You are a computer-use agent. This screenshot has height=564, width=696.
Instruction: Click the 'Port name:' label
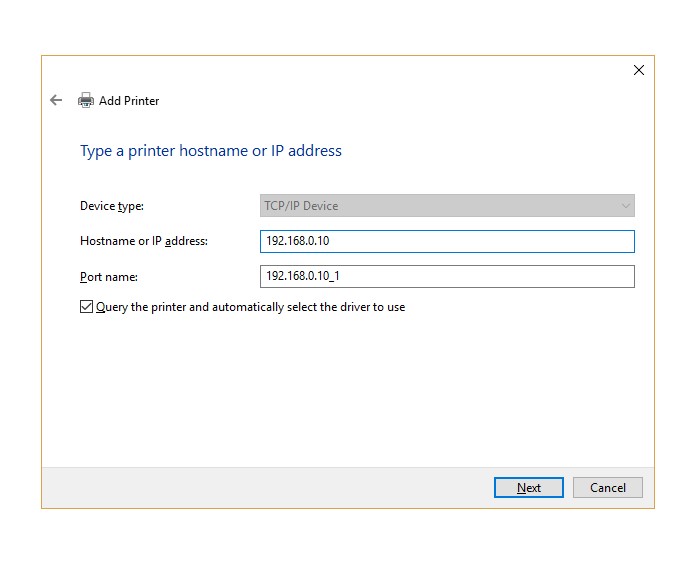[109, 276]
